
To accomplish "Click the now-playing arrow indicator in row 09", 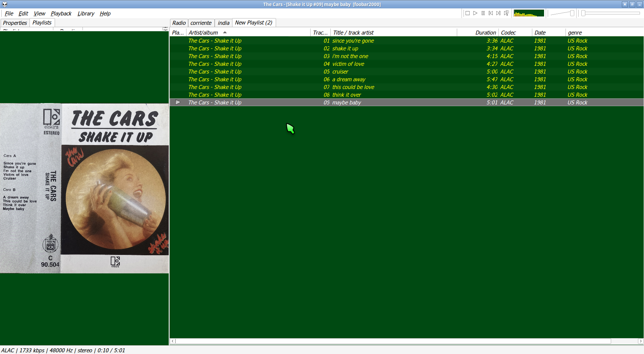I will point(178,102).
